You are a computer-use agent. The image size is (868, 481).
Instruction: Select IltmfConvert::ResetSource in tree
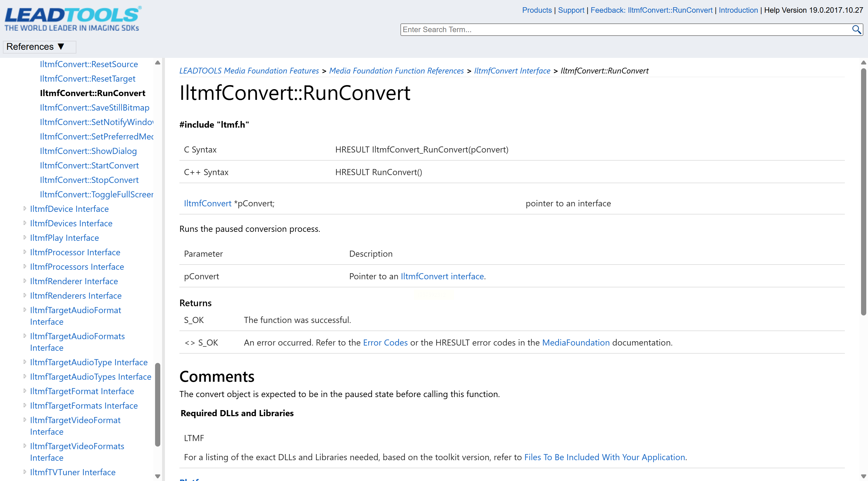pyautogui.click(x=89, y=64)
